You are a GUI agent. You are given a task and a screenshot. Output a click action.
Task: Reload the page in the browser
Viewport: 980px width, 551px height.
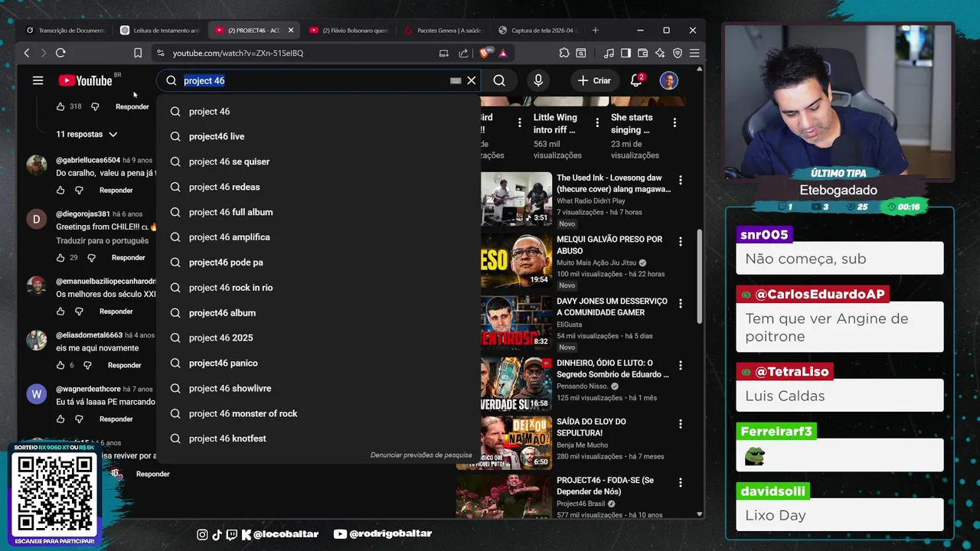pos(60,53)
